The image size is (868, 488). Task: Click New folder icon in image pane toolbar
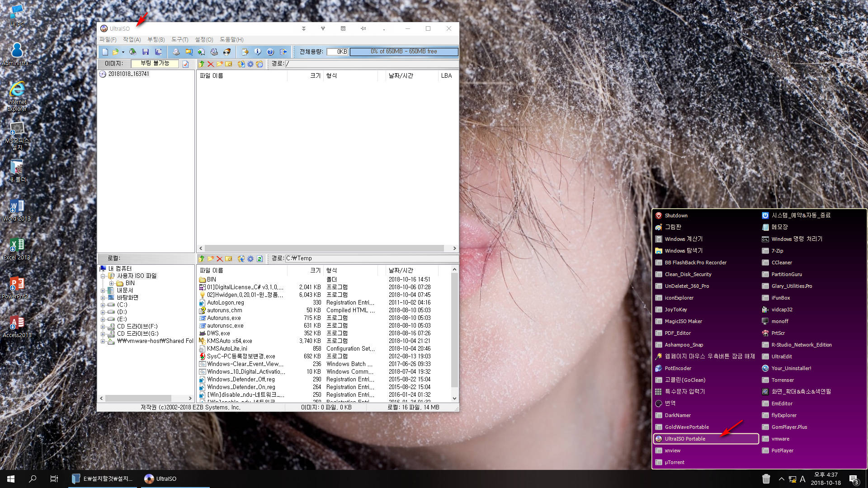click(x=220, y=64)
